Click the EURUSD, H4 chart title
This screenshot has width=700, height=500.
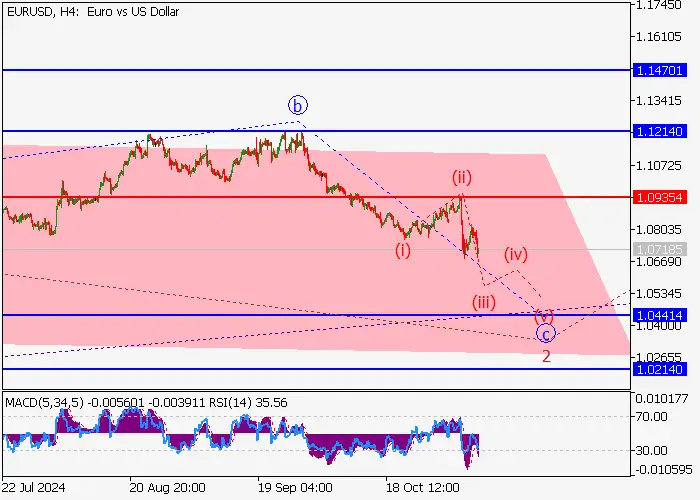click(x=93, y=12)
